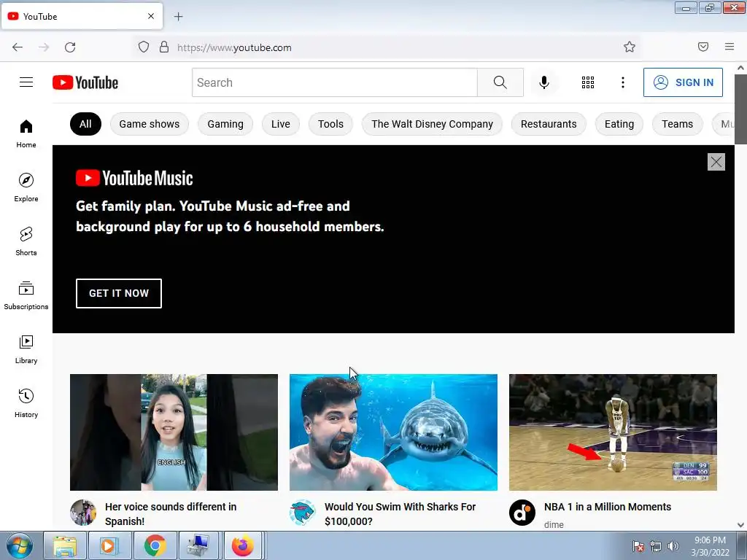Click the SIGN IN button
The width and height of the screenshot is (747, 560).
coord(683,82)
